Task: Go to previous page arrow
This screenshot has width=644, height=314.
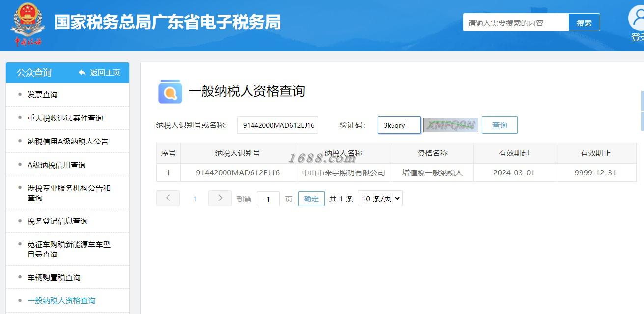Action: (x=168, y=198)
